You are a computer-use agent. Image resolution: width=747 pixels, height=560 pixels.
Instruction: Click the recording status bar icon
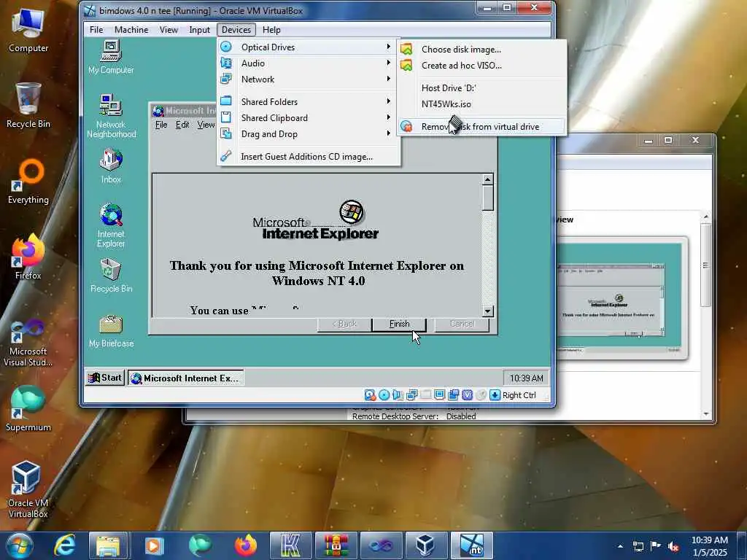click(x=453, y=394)
